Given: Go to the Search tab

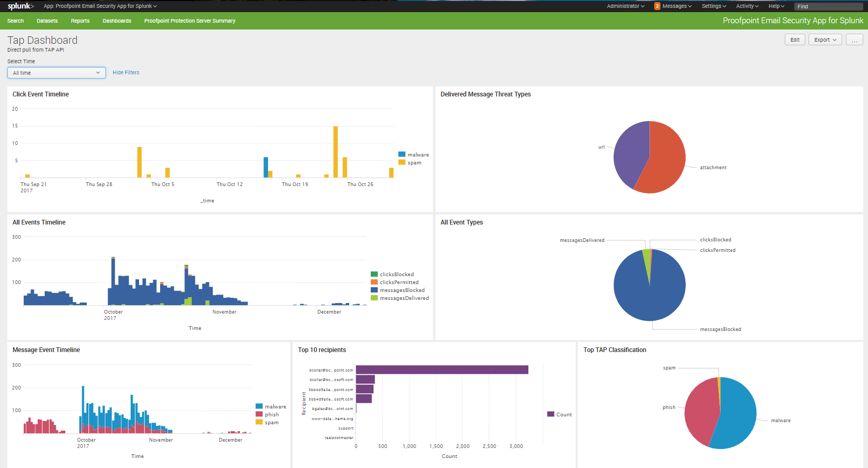Looking at the screenshot, I should click(x=15, y=21).
